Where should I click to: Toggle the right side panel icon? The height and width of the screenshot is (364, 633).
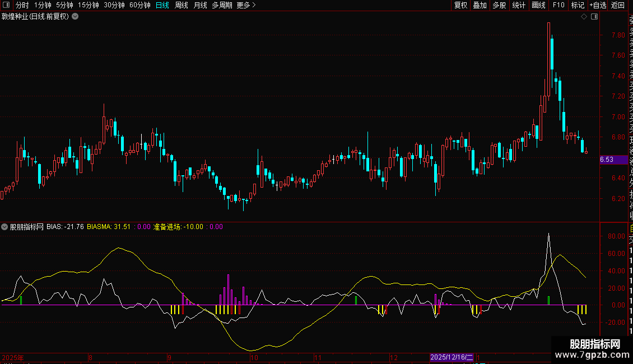(594, 17)
